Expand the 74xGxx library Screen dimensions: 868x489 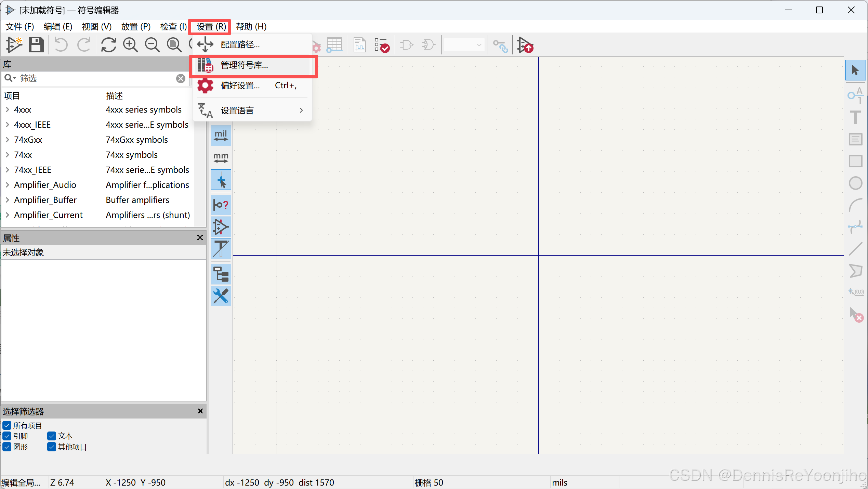pyautogui.click(x=7, y=140)
